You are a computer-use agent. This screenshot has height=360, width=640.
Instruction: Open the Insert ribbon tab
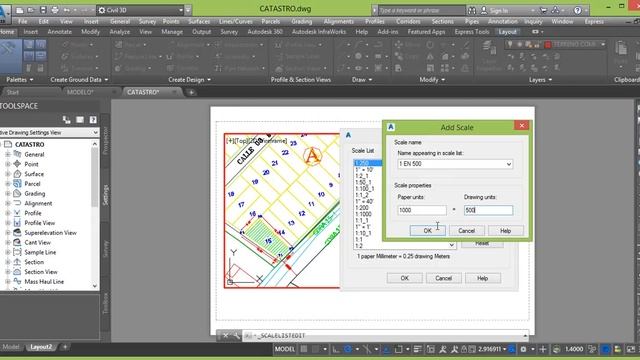(31, 32)
